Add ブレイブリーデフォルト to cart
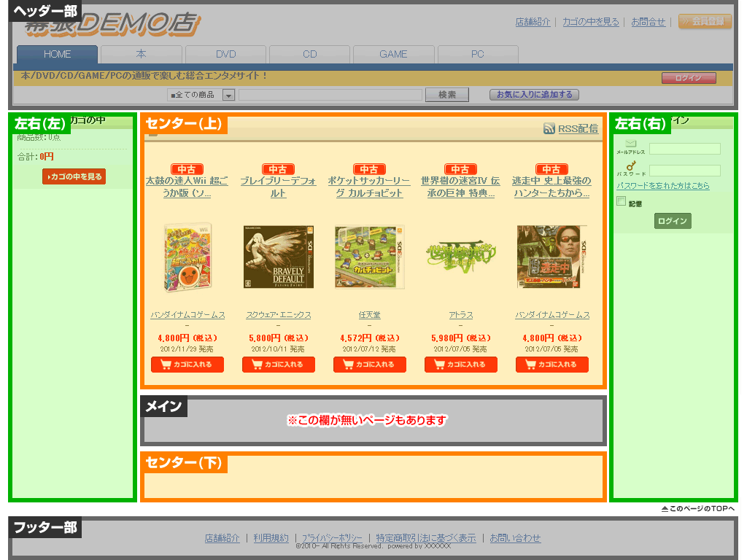Image resolution: width=747 pixels, height=560 pixels. click(279, 365)
